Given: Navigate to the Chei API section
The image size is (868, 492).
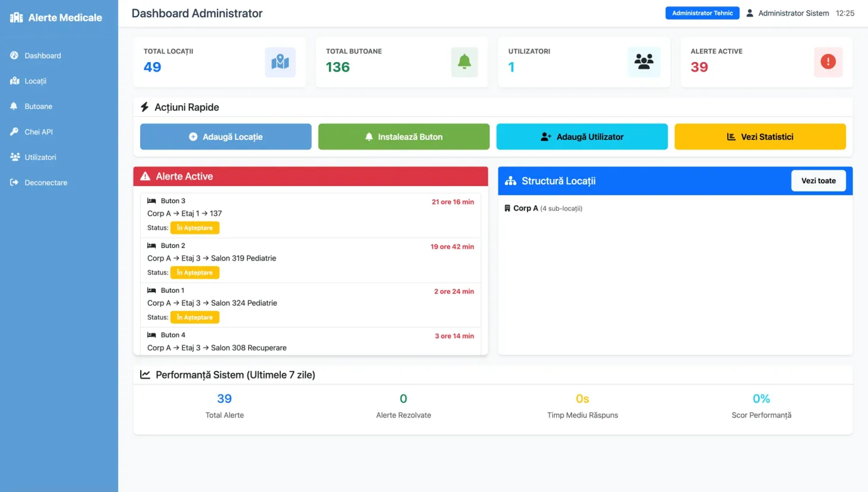Looking at the screenshot, I should pos(39,132).
